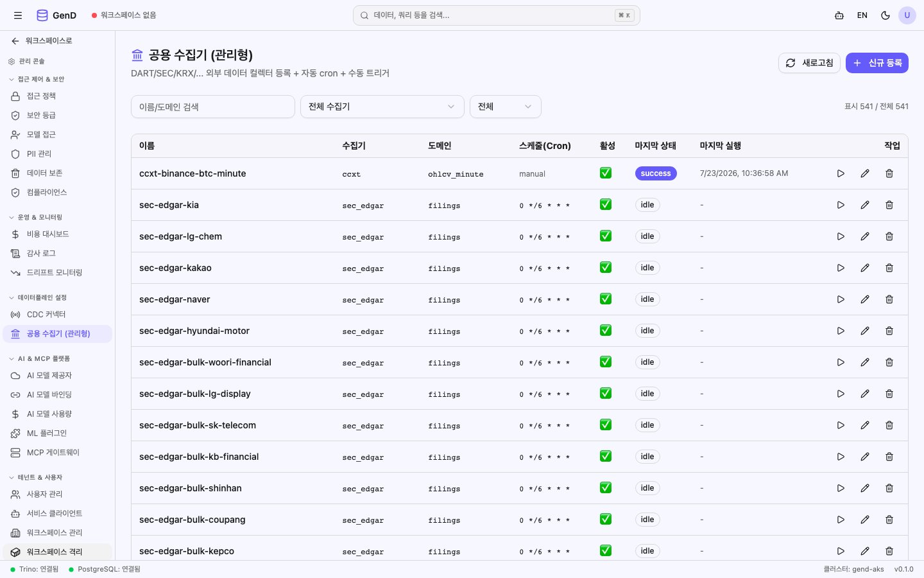
Task: Sort by 이름 column header
Action: click(x=147, y=146)
